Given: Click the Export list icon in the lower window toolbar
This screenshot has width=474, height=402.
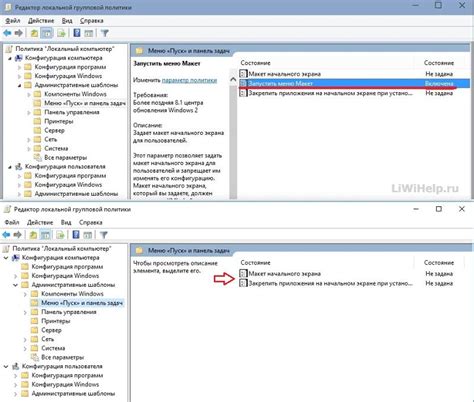Looking at the screenshot, I should click(x=60, y=235).
